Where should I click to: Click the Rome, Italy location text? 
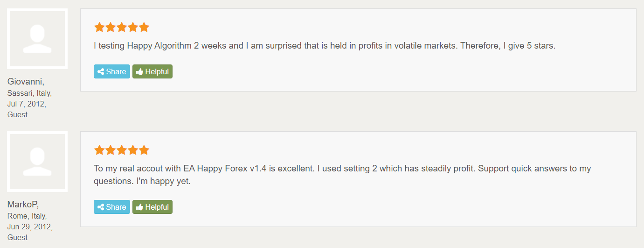[x=27, y=216]
